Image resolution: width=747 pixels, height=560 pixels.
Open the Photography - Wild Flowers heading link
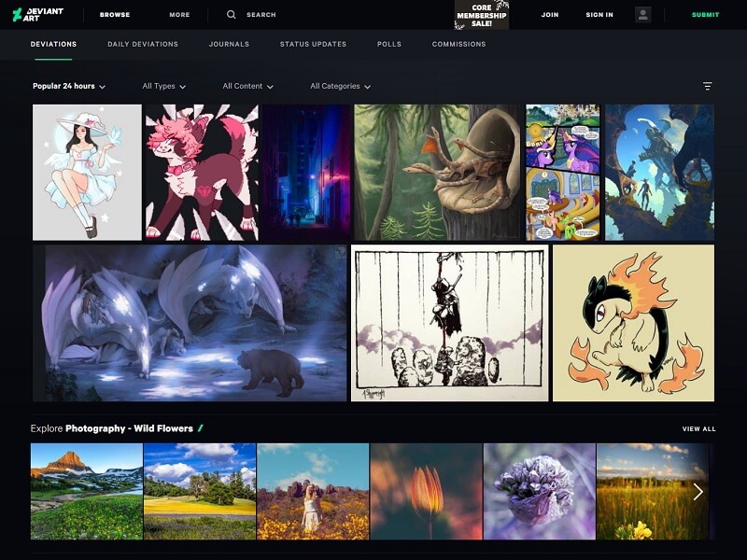click(x=129, y=428)
